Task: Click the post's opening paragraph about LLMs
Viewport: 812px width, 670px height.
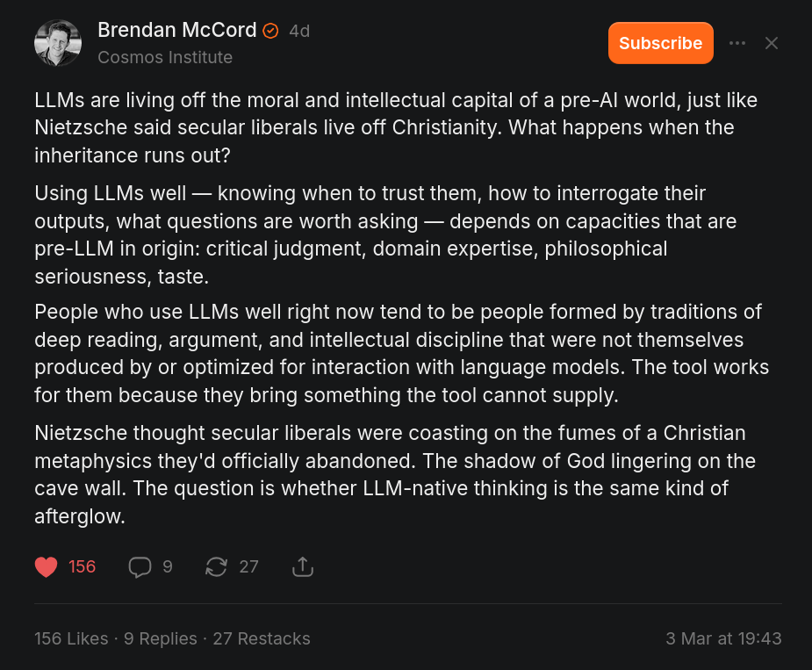Action: 395,127
